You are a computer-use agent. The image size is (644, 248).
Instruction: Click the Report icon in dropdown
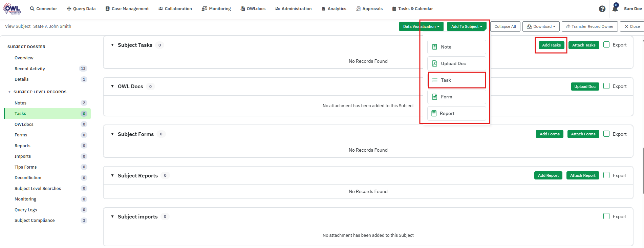pyautogui.click(x=434, y=113)
